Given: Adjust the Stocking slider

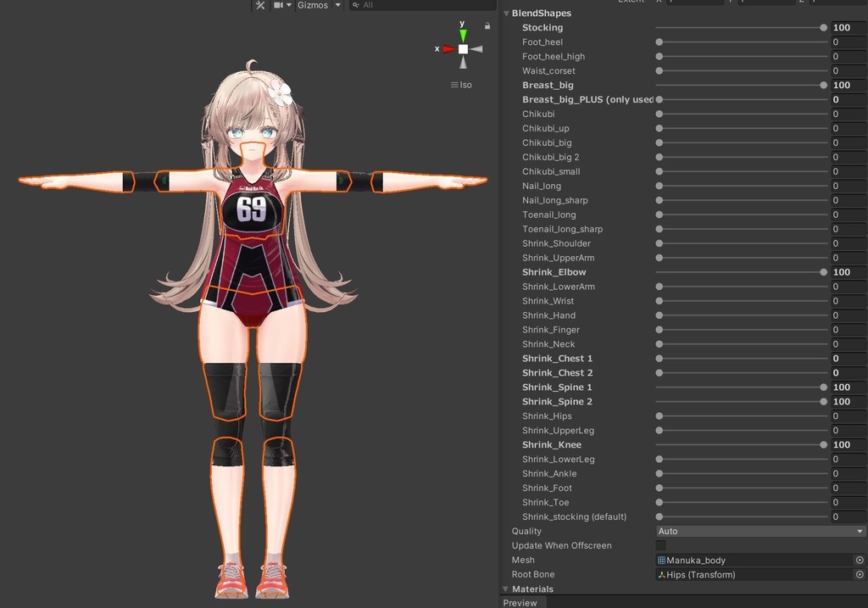Looking at the screenshot, I should coord(741,28).
